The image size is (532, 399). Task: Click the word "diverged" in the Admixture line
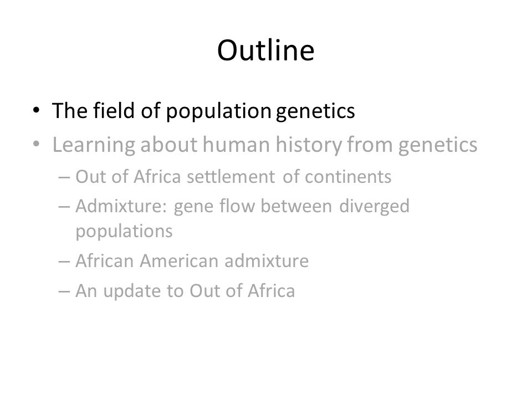click(375, 207)
